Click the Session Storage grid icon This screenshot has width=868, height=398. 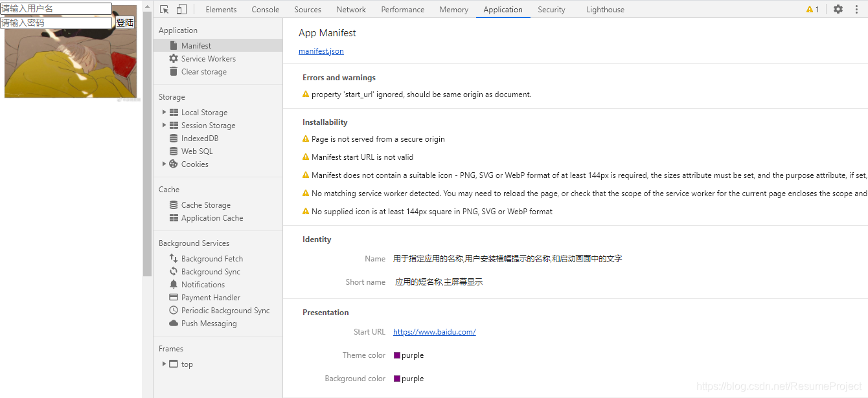174,125
